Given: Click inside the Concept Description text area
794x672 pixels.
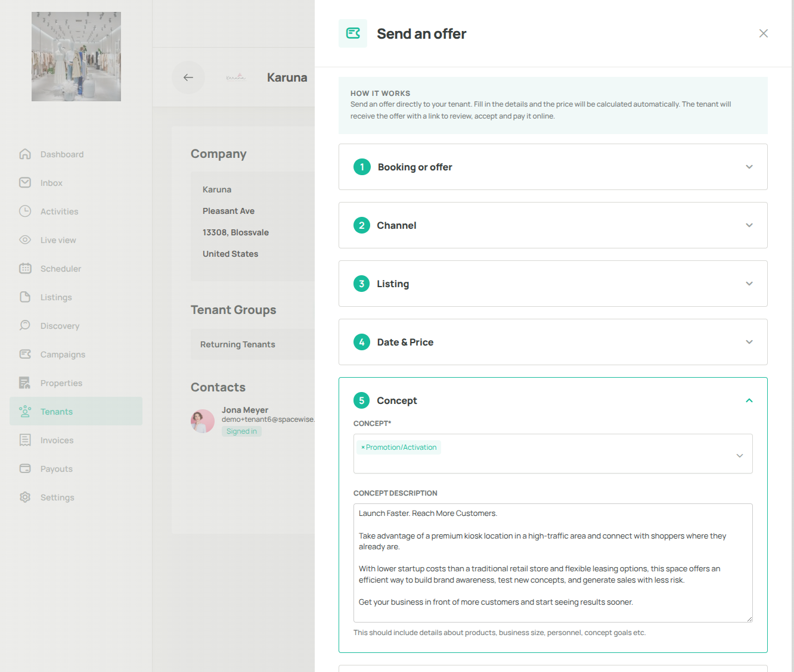Looking at the screenshot, I should pos(553,563).
